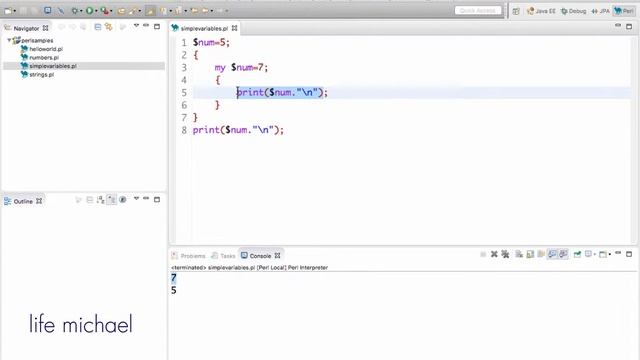
Task: Minimize the Navigator view
Action: pos(146,26)
